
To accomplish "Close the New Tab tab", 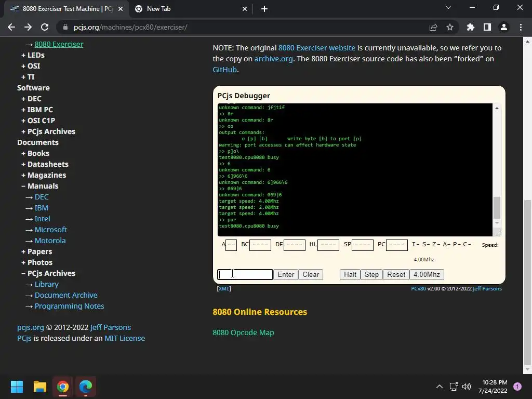I will [245, 9].
